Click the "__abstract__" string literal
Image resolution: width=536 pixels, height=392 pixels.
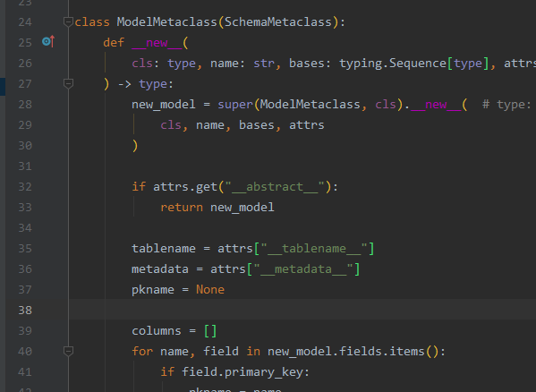pyautogui.click(x=275, y=187)
